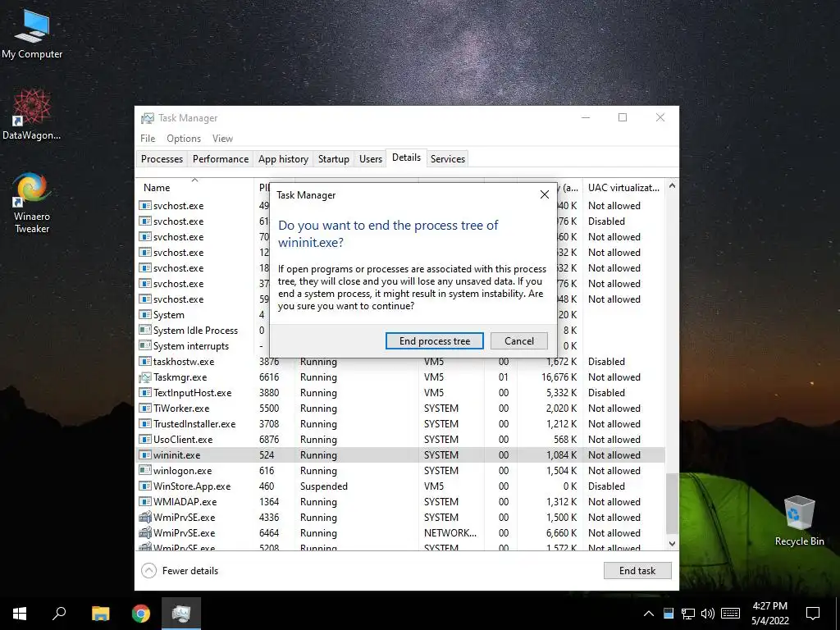Switch to the App history tab
The height and width of the screenshot is (630, 840).
[283, 159]
